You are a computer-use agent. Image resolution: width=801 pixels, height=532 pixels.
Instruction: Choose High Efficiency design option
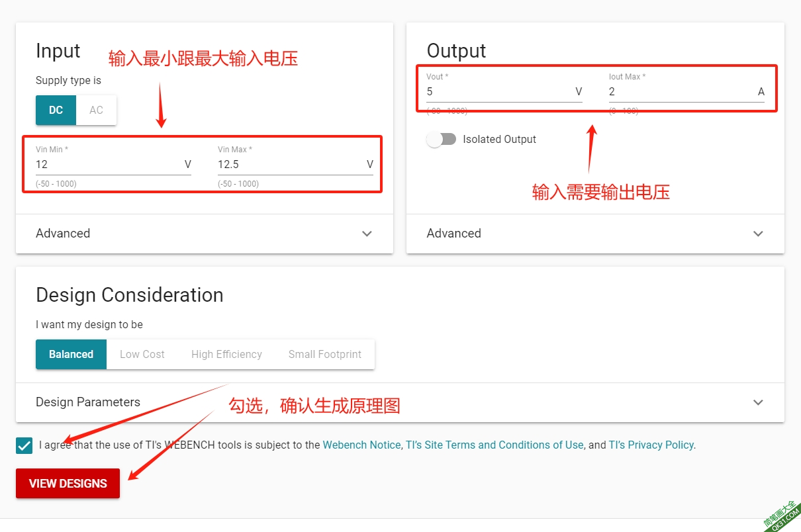tap(226, 354)
